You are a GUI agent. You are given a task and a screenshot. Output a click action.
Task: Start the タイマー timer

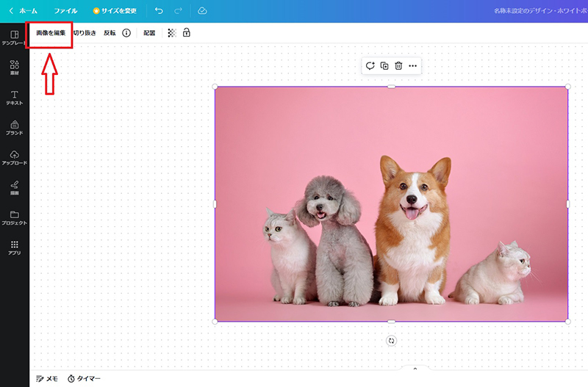pos(84,379)
